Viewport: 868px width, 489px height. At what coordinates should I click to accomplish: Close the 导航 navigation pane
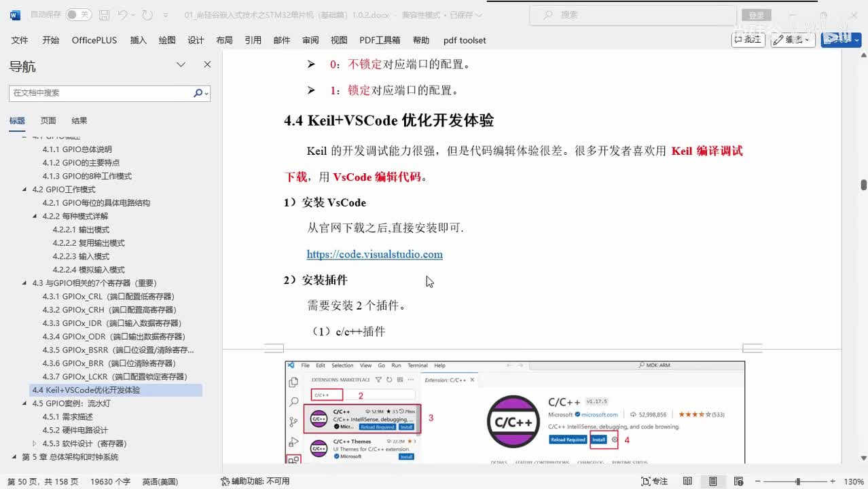pos(207,65)
